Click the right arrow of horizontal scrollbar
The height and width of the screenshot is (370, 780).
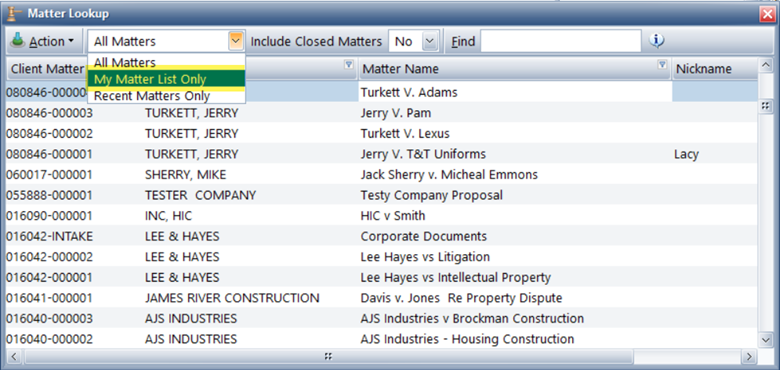pos(748,356)
